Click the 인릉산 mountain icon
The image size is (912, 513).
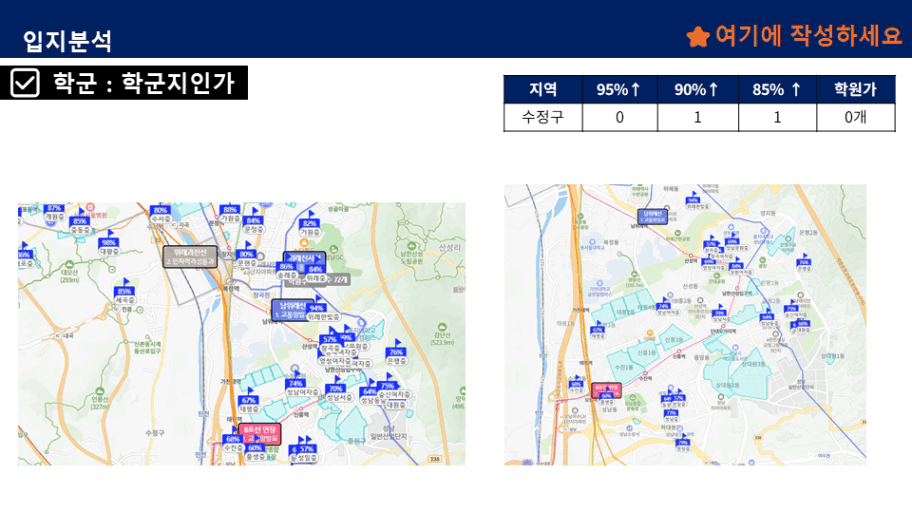pos(99,392)
